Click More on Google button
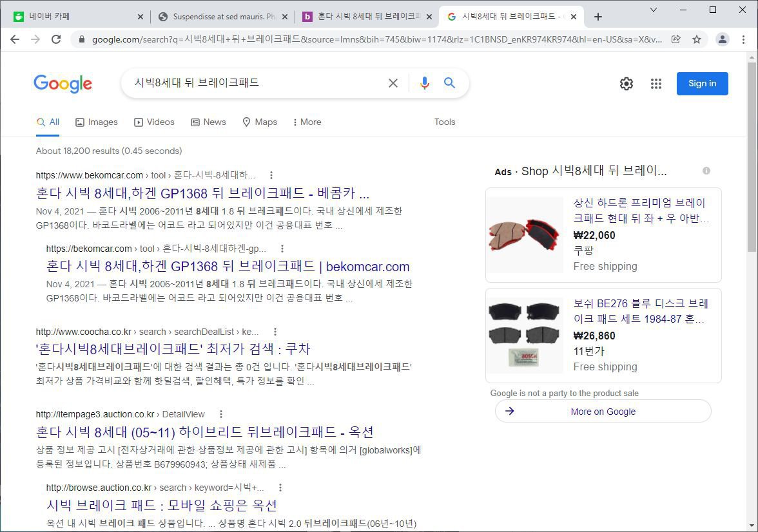This screenshot has width=758, height=532. click(x=603, y=411)
